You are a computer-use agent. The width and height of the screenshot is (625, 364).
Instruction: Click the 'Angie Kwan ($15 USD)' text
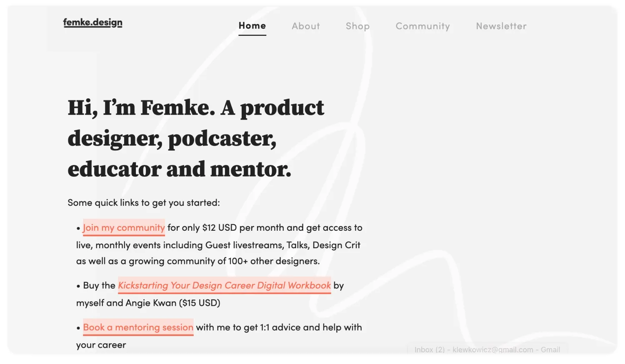(x=173, y=303)
